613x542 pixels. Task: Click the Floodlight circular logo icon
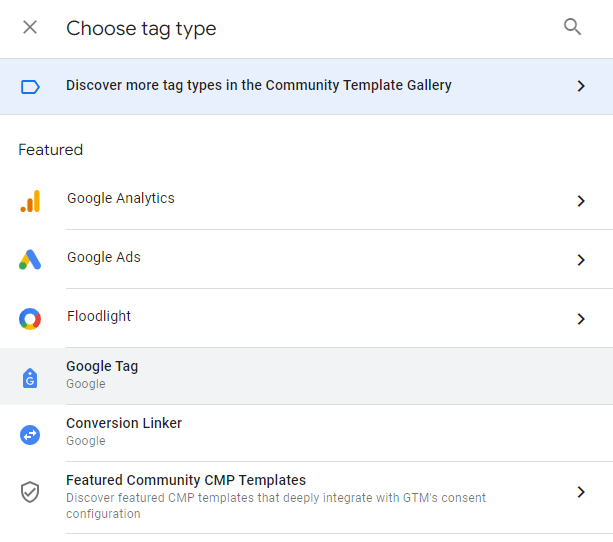[x=30, y=319]
